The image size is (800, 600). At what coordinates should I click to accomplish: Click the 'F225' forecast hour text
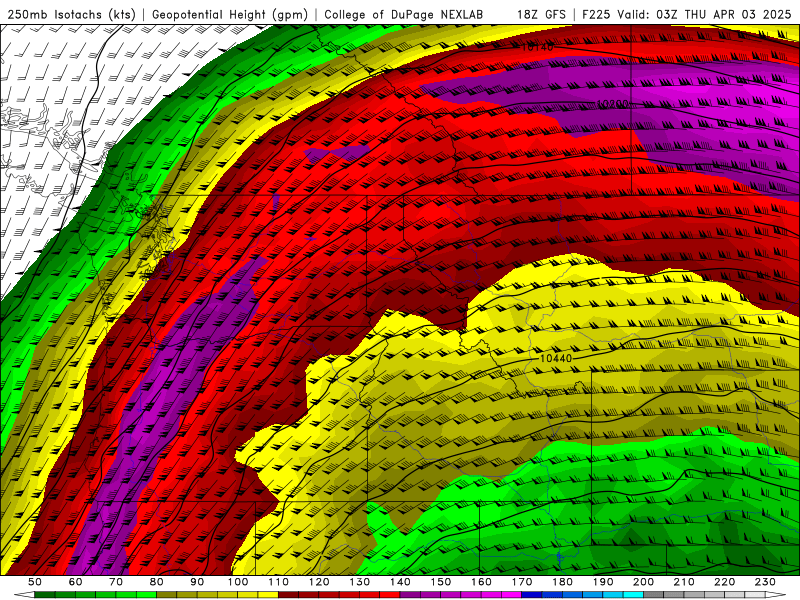597,15
